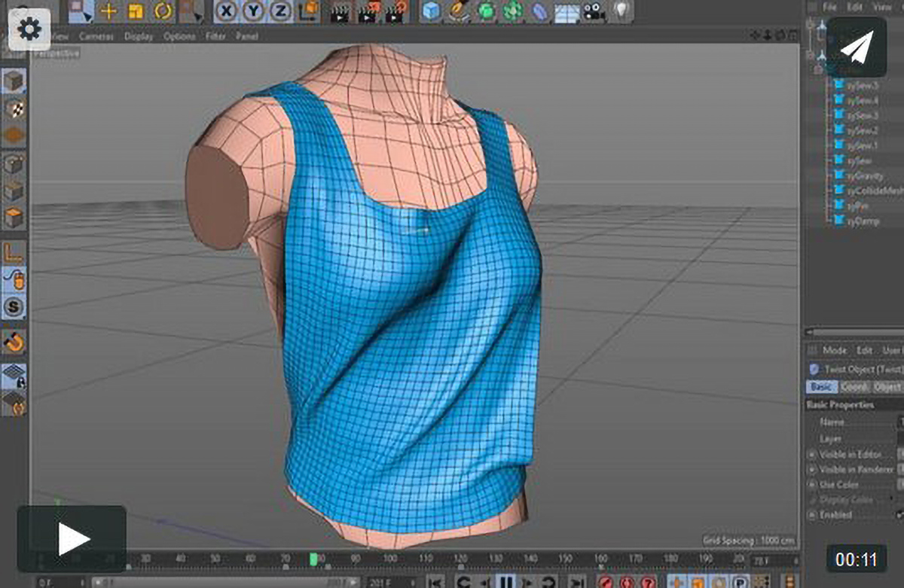Select the cube primitive icon in the toolbar
The image size is (904, 588).
click(432, 10)
